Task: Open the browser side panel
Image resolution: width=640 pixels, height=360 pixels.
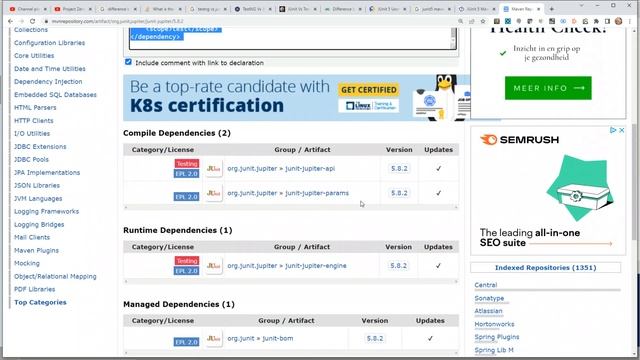Action: coord(607,21)
